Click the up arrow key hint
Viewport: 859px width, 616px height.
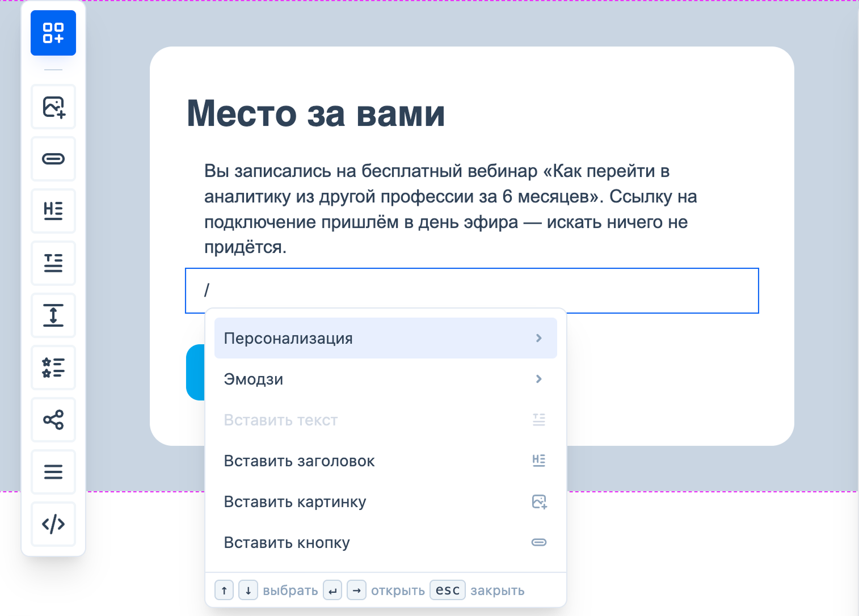pos(224,590)
